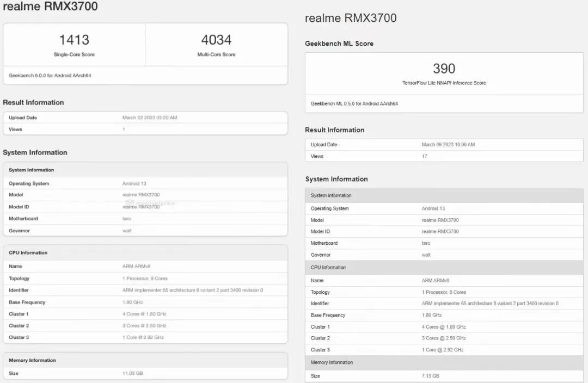588x383 pixels.
Task: Click the left 'realme RMX3700' page title
Action: click(50, 7)
